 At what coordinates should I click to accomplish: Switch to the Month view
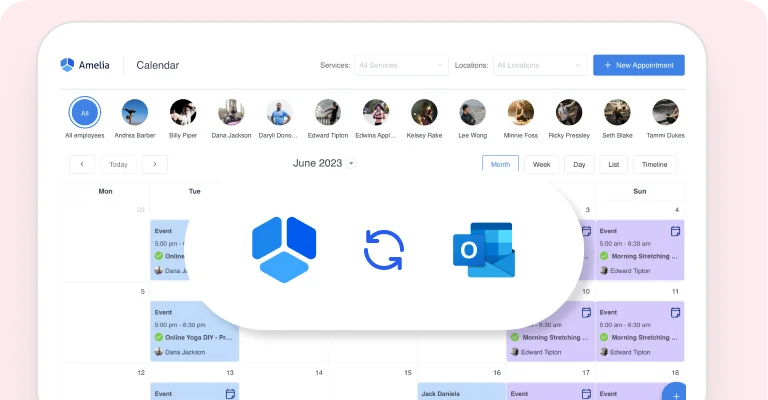[x=500, y=165]
